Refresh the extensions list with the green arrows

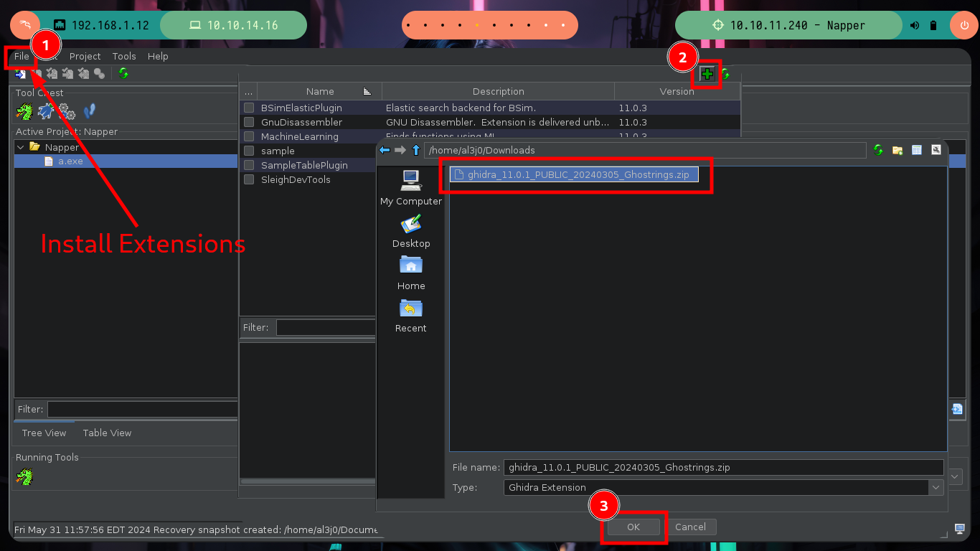point(725,74)
